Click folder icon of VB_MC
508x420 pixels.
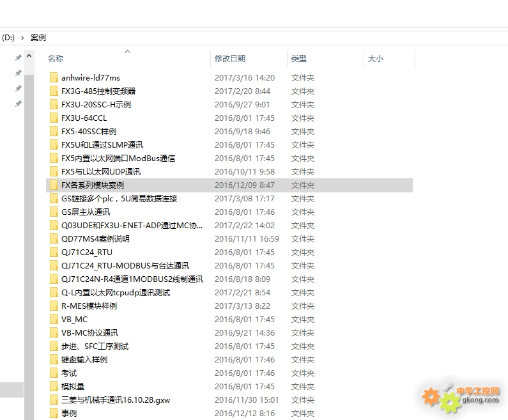pos(54,320)
